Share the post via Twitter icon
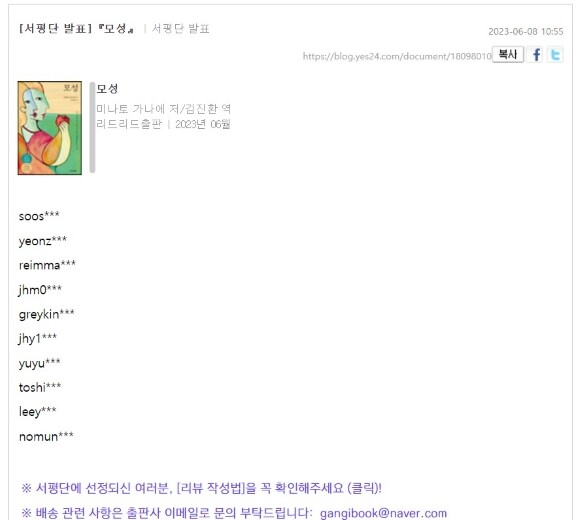This screenshot has width=580, height=520. coord(555,55)
